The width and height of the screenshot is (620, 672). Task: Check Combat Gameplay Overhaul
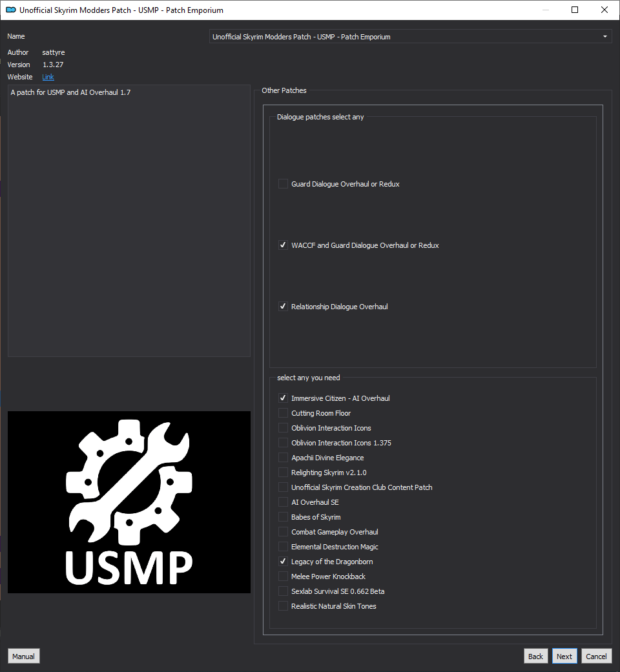[283, 532]
